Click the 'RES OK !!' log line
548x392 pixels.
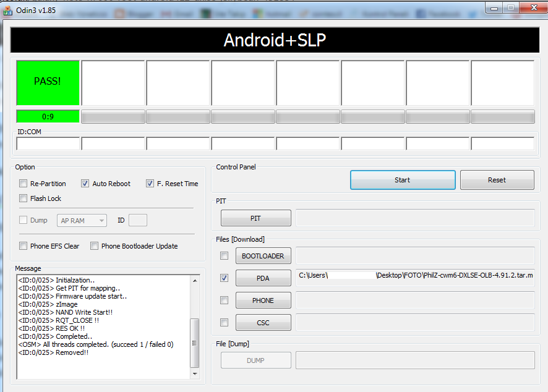click(52, 328)
